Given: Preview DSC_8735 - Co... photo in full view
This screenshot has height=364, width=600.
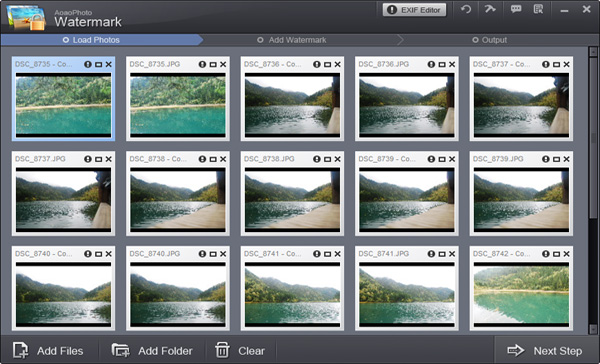Looking at the screenshot, I should [98, 64].
